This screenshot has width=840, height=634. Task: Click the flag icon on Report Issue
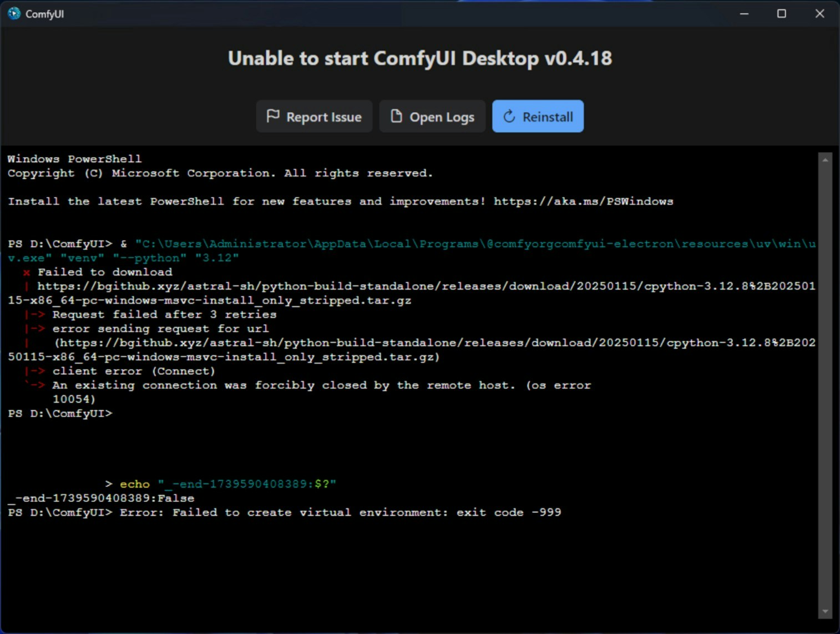coord(273,116)
